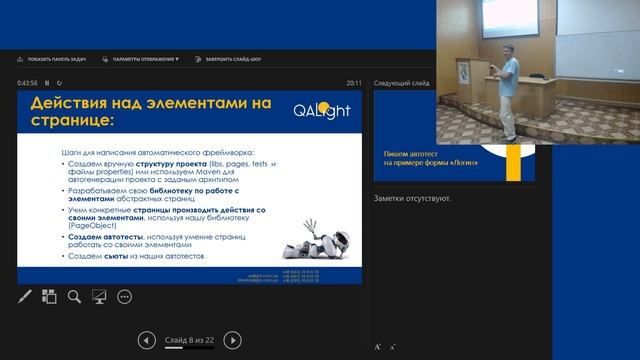Click the clock time 20:11

coord(354,83)
